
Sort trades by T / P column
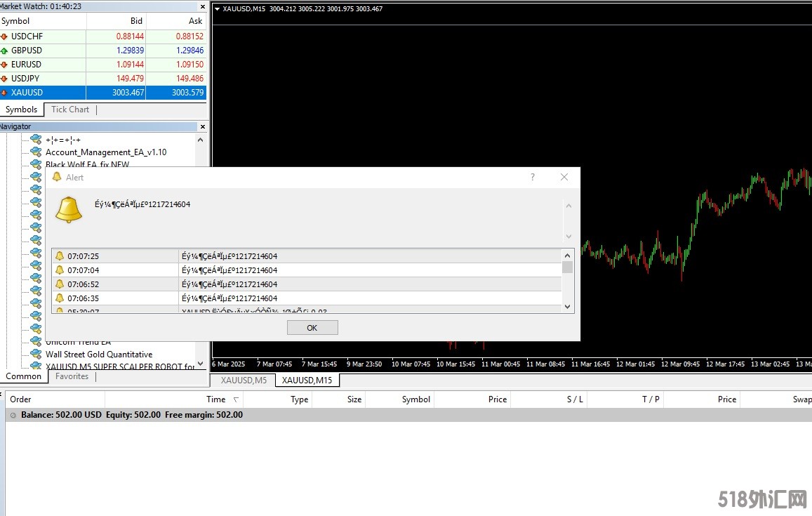[625, 399]
